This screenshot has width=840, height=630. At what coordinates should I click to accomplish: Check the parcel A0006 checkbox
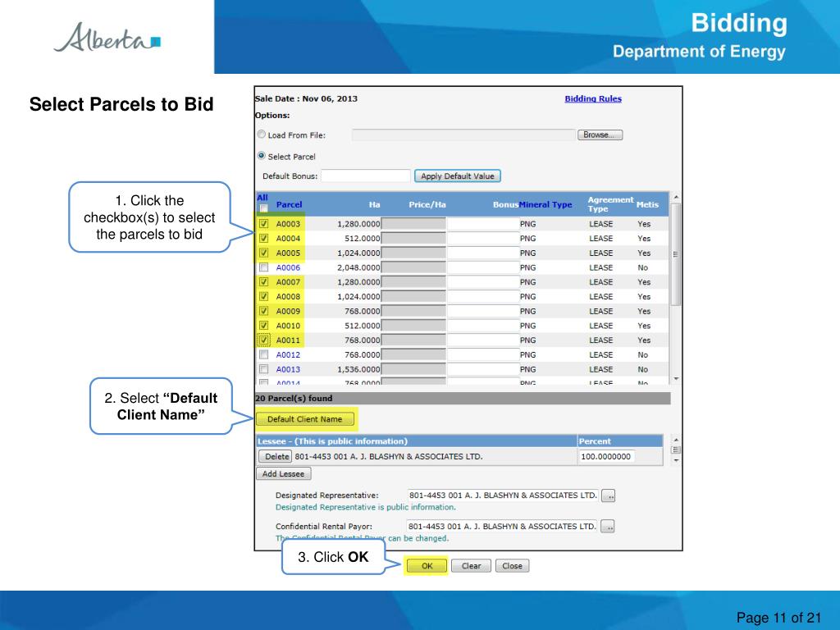coord(263,267)
